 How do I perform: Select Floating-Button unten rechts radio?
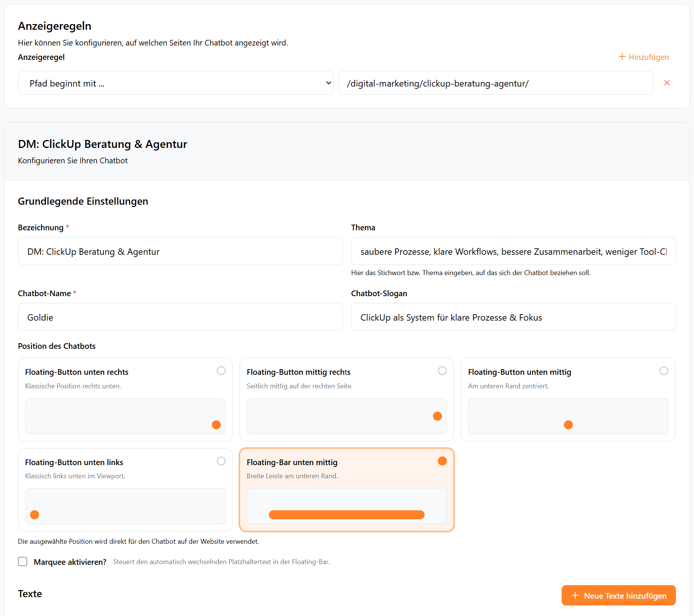[x=221, y=371]
